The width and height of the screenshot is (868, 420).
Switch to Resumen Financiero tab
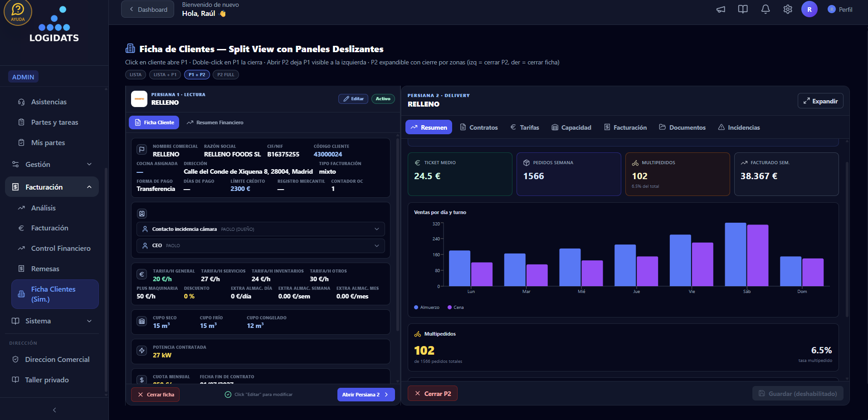(x=215, y=122)
